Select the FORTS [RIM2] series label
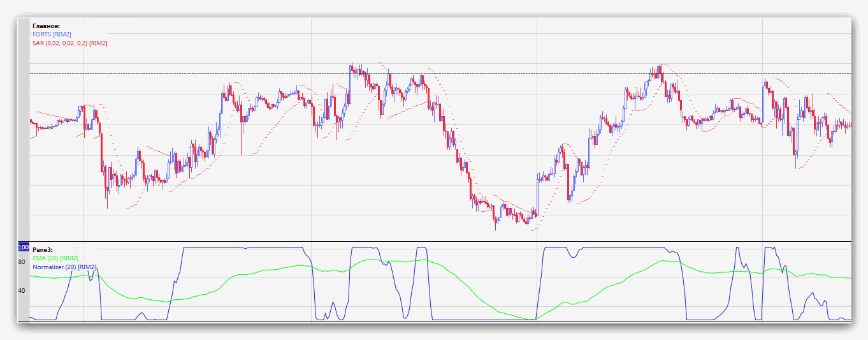 pos(52,34)
